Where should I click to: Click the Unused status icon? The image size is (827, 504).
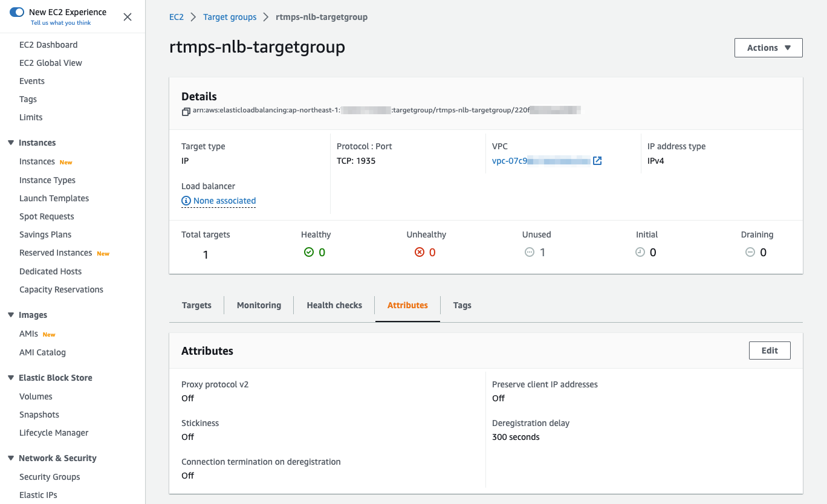coord(530,253)
